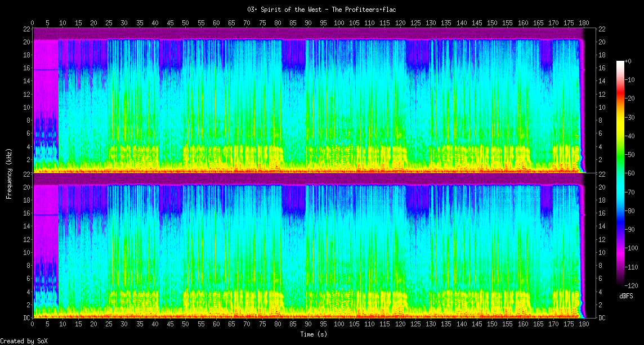Click the 180 second mark on bottom time axis
The width and height of the screenshot is (644, 345).
tap(584, 325)
